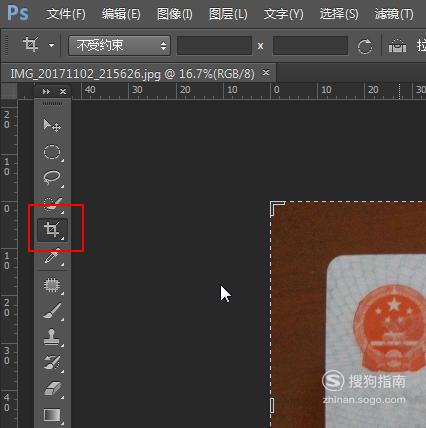Select the Eyedropper tool
The image size is (426, 428).
(52, 257)
